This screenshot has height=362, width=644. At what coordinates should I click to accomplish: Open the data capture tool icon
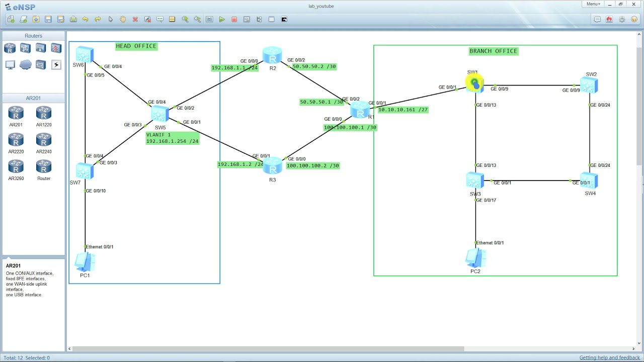[247, 19]
